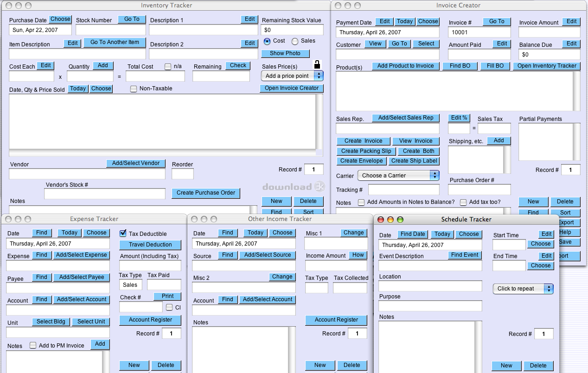
Task: Click Add Product to Invoice
Action: pyautogui.click(x=405, y=66)
